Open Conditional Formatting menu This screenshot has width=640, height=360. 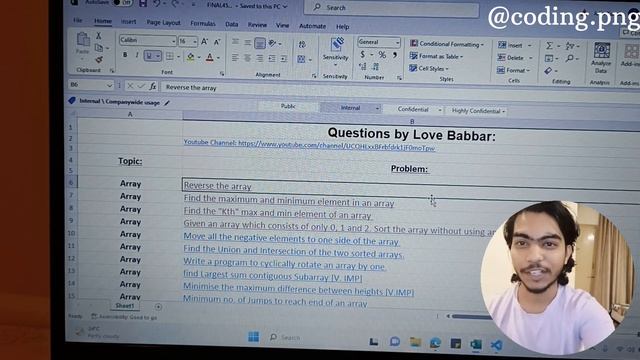447,44
